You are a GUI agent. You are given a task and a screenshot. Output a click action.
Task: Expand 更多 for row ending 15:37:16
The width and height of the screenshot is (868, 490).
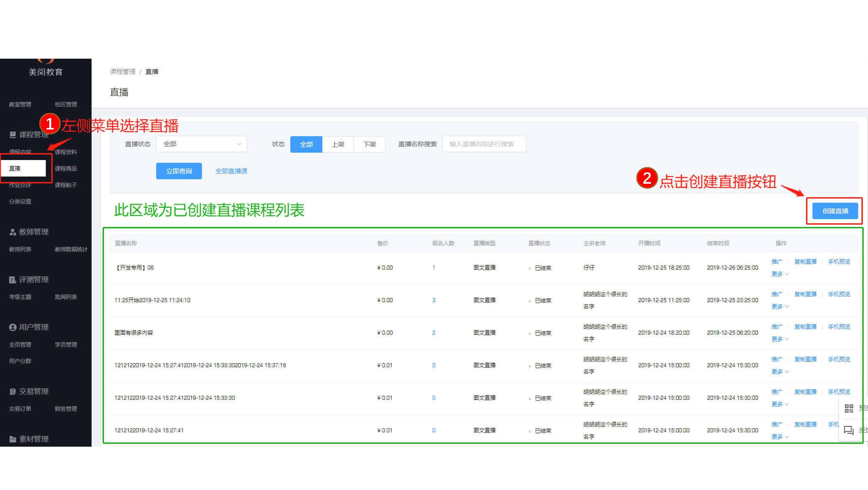780,372
